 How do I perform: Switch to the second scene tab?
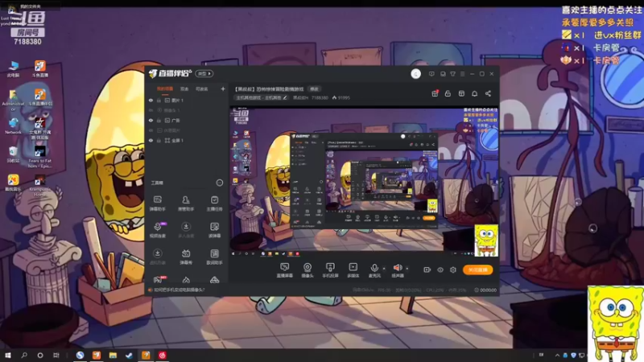click(184, 88)
